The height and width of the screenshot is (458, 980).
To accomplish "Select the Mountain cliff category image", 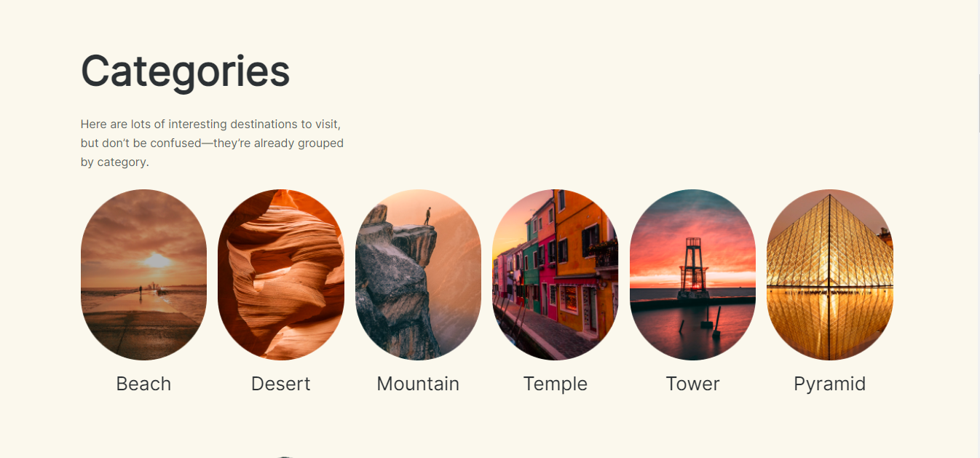I will [418, 275].
